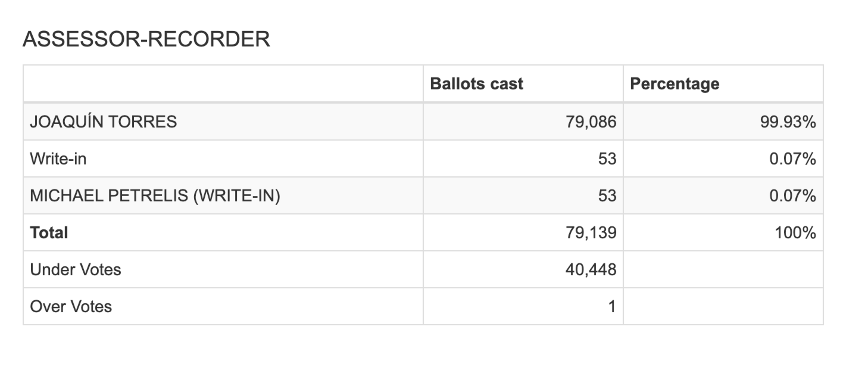Click the 100% total percentage cell
This screenshot has height=392, width=868.
point(795,233)
